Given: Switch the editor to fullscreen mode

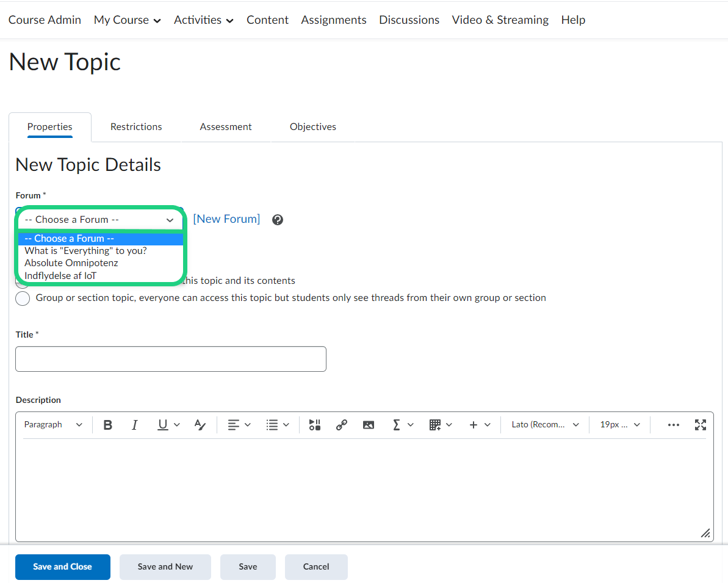Looking at the screenshot, I should point(701,425).
